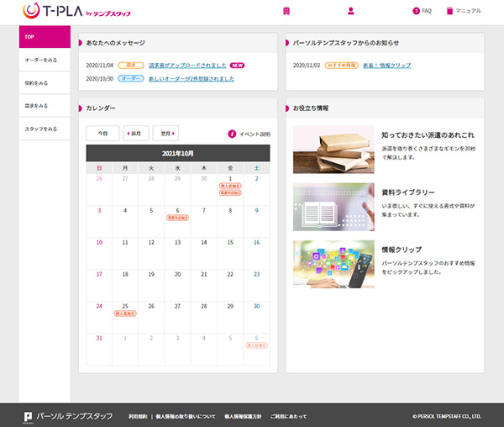Open 個人情報保護方針 in the footer
The width and height of the screenshot is (504, 427).
click(x=243, y=416)
